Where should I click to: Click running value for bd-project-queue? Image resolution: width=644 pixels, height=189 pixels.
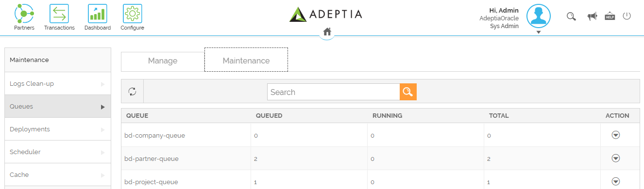tap(372, 182)
